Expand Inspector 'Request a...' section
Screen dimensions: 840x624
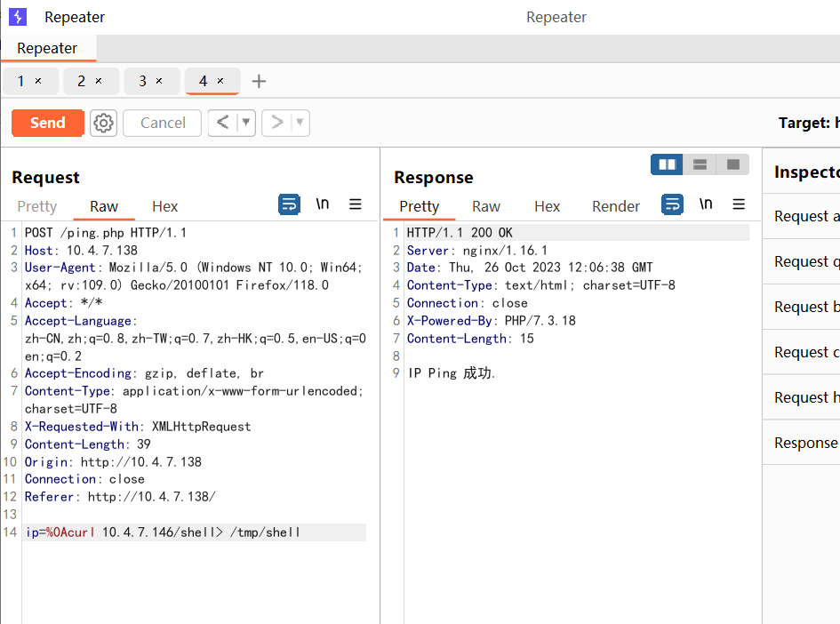[x=802, y=216]
